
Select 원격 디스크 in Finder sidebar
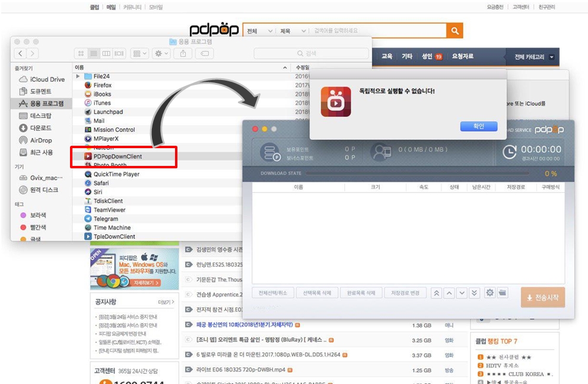(x=39, y=190)
